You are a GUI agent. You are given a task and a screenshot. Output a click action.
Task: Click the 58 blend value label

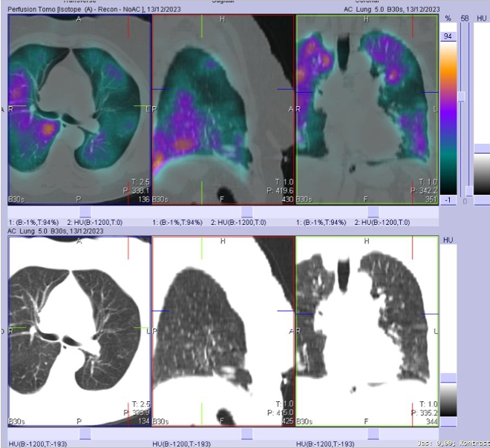(x=465, y=19)
